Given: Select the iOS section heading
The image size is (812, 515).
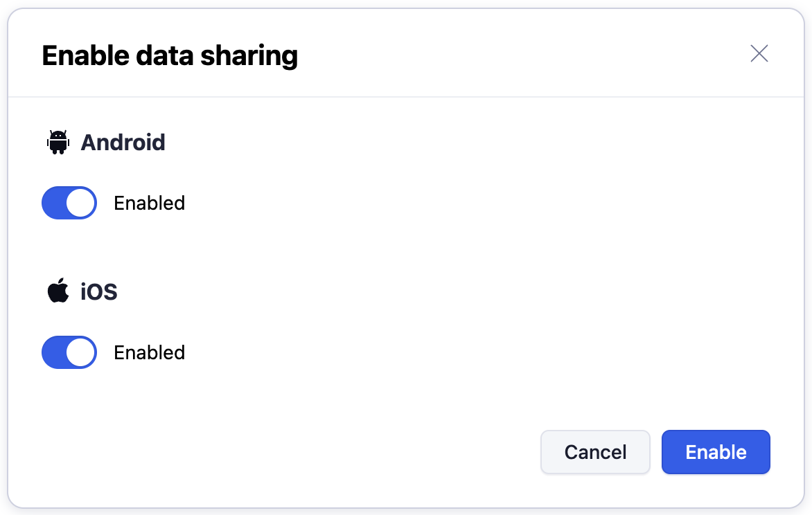Looking at the screenshot, I should [x=99, y=292].
